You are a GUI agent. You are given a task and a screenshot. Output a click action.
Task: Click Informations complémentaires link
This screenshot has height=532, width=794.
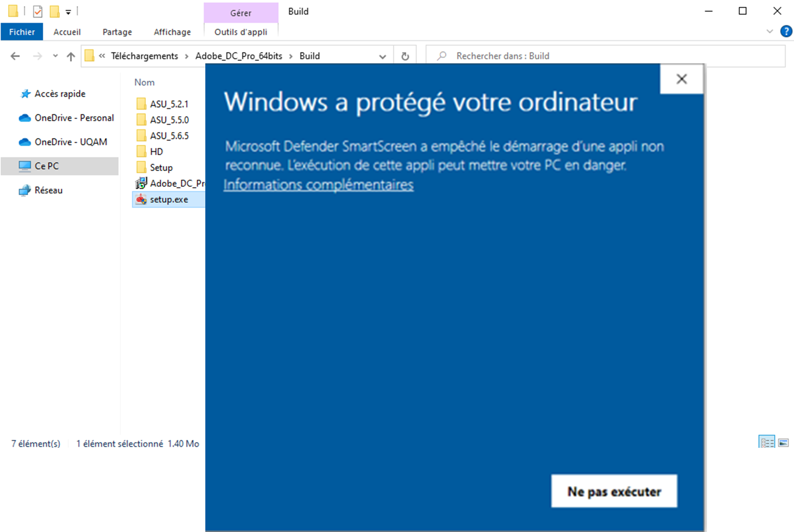[x=318, y=185]
